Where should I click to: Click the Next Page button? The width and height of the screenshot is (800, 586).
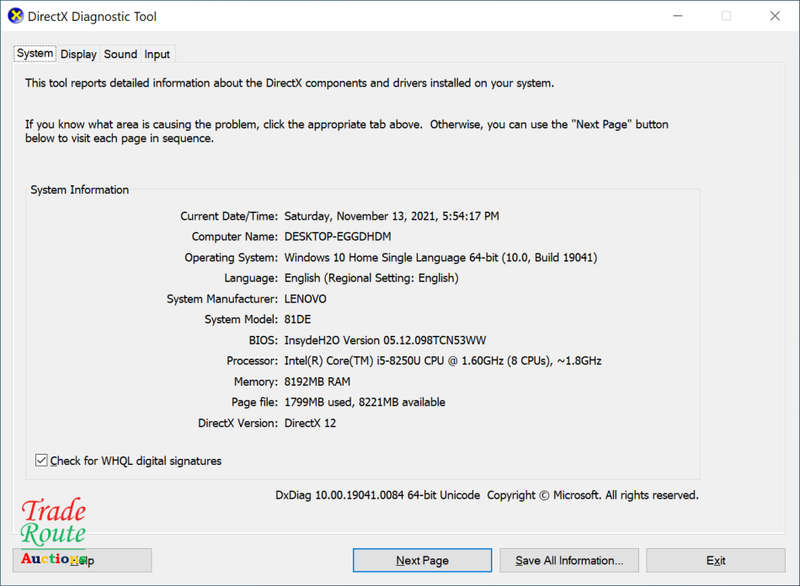pos(422,560)
